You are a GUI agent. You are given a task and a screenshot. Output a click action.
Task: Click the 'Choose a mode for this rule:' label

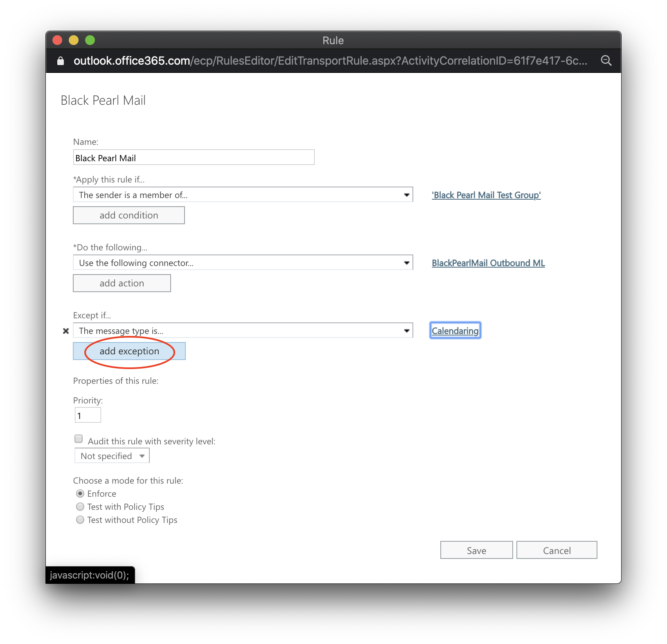(128, 481)
